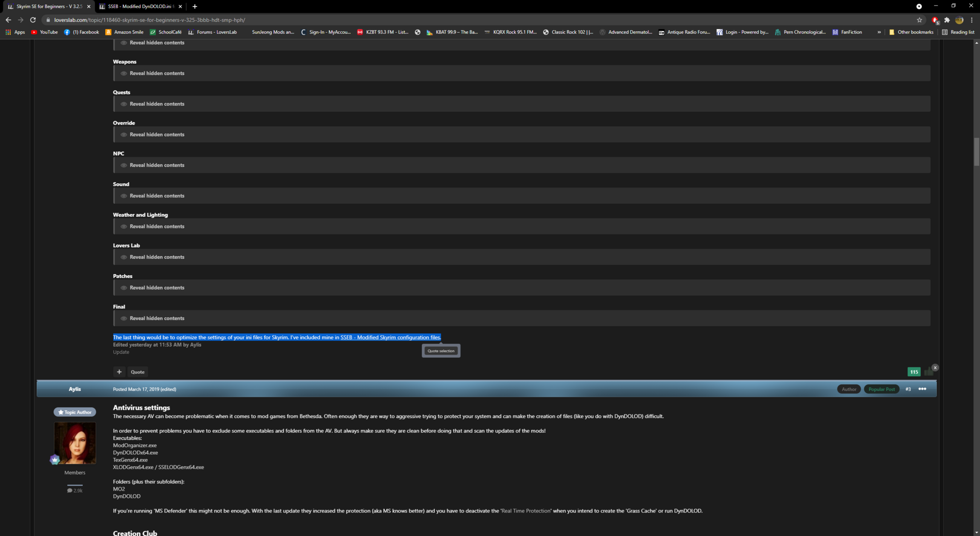Open the Sign-In - MyAccount bookmark

(326, 32)
